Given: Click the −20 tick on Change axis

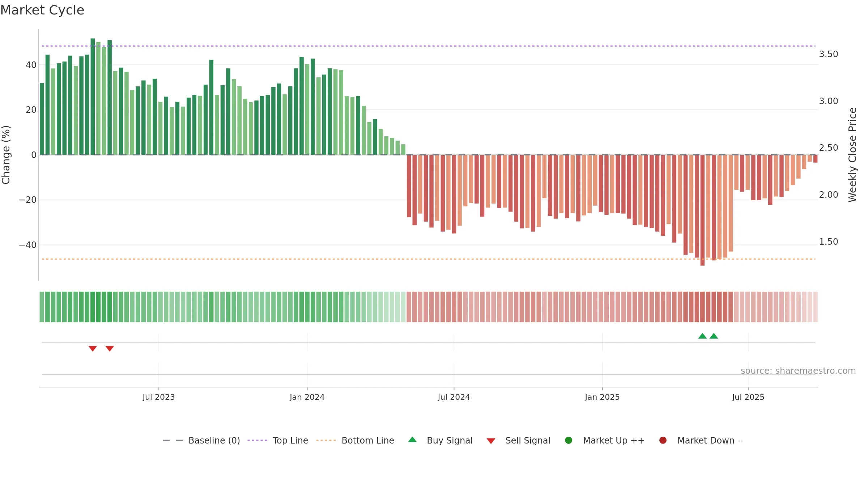Looking at the screenshot, I should (x=27, y=200).
